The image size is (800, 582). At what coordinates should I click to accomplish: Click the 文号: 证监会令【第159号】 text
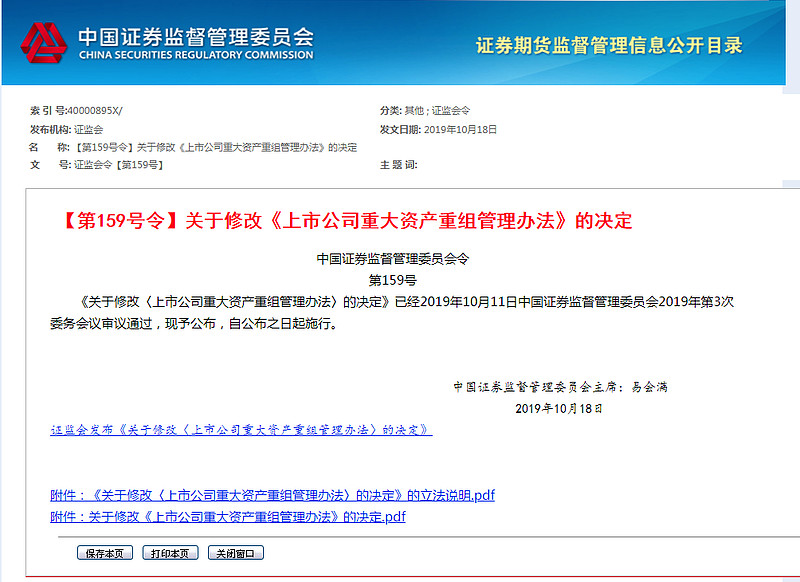click(x=96, y=165)
